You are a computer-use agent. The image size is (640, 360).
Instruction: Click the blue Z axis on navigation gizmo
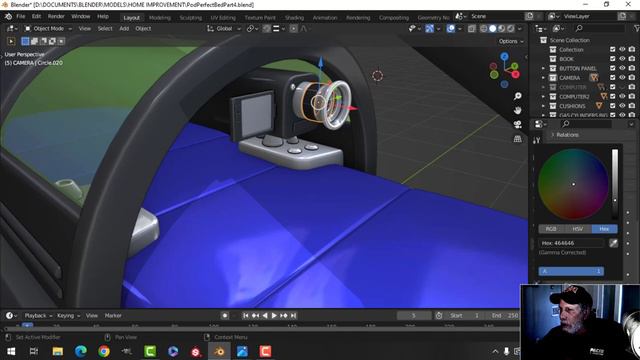pos(505,56)
